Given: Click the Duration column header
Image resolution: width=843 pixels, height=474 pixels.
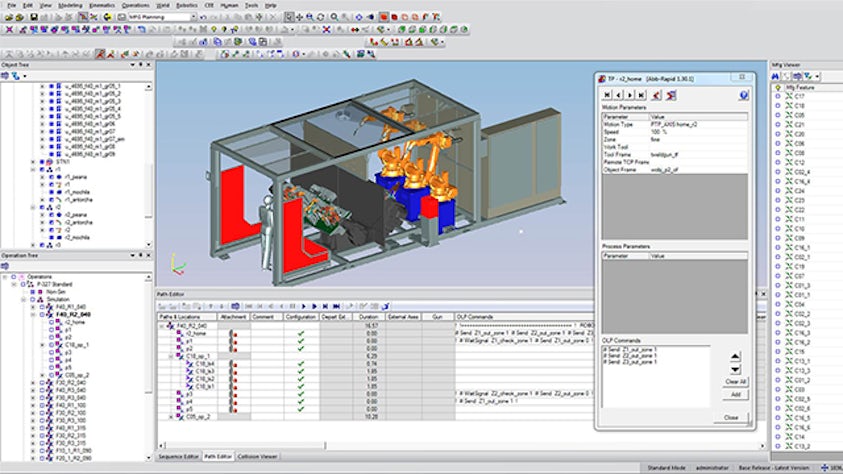Looking at the screenshot, I should tap(369, 317).
